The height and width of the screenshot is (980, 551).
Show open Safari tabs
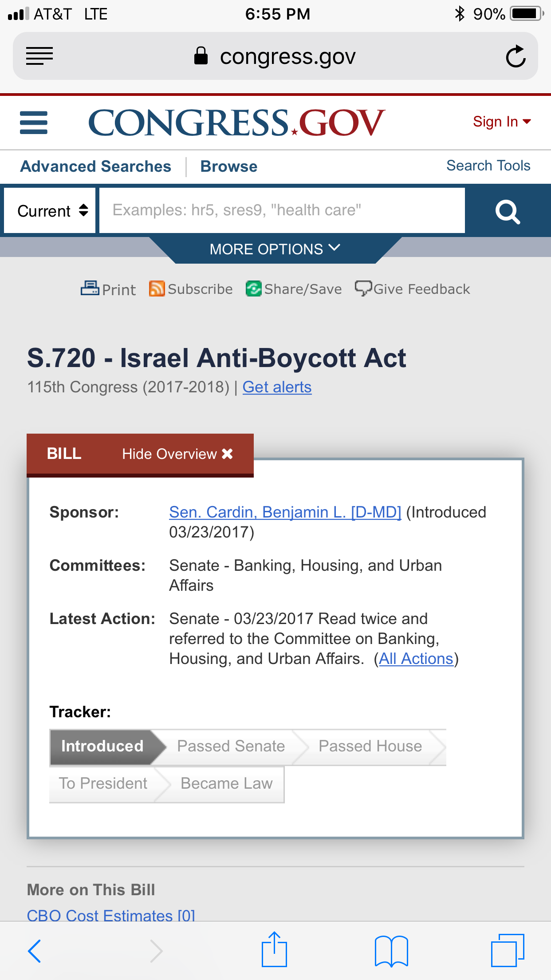[507, 951]
